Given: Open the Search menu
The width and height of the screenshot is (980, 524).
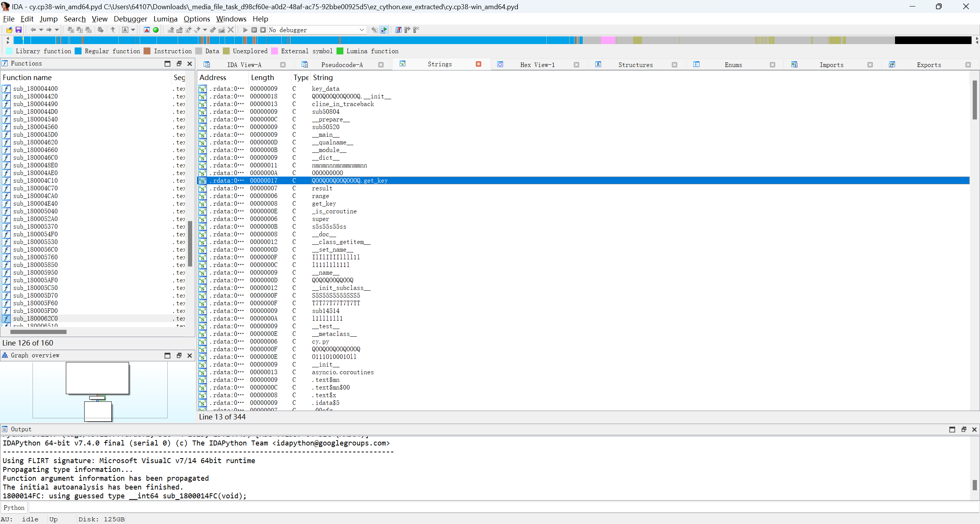Looking at the screenshot, I should 75,19.
